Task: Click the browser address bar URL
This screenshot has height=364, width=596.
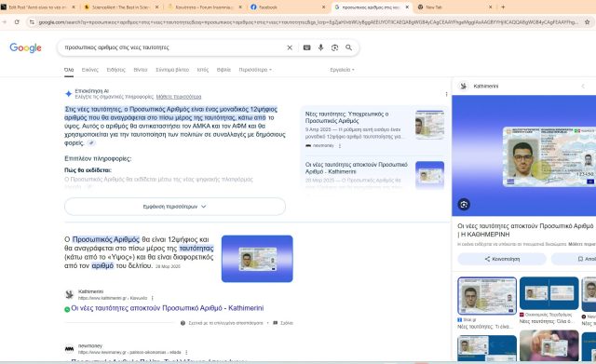Action: click(x=308, y=22)
